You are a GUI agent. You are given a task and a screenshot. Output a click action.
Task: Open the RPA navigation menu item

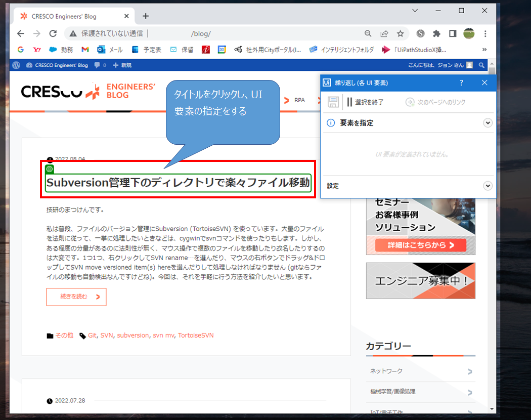pyautogui.click(x=299, y=100)
